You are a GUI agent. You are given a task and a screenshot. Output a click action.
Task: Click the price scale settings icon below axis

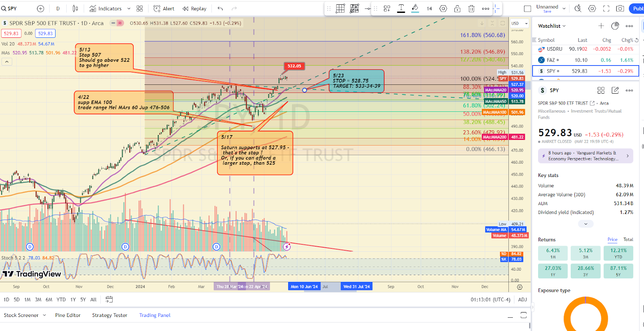click(x=520, y=287)
